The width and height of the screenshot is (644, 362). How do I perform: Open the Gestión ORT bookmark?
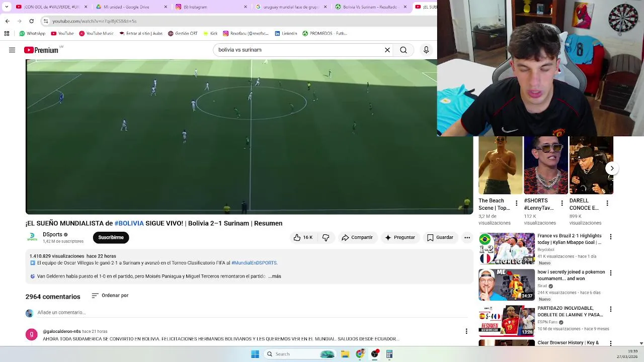tap(183, 33)
